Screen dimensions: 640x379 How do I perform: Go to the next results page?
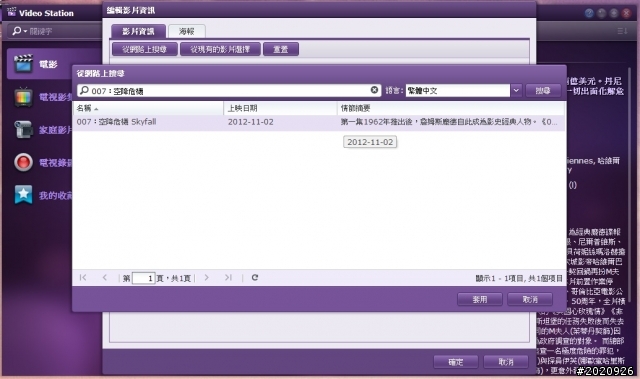click(x=207, y=278)
